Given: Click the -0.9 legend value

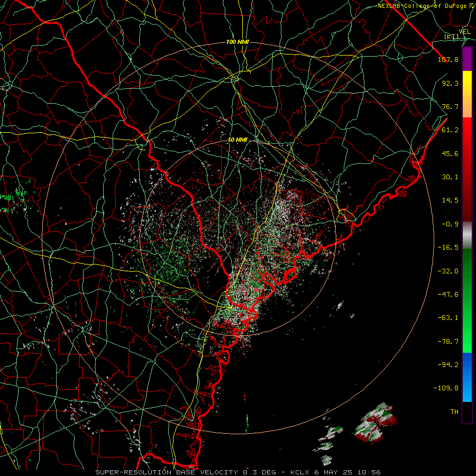Looking at the screenshot, I should pos(450,224).
